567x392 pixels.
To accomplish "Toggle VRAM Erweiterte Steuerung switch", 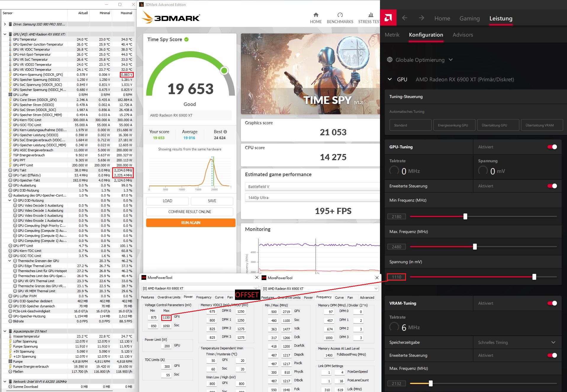I will tap(552, 355).
